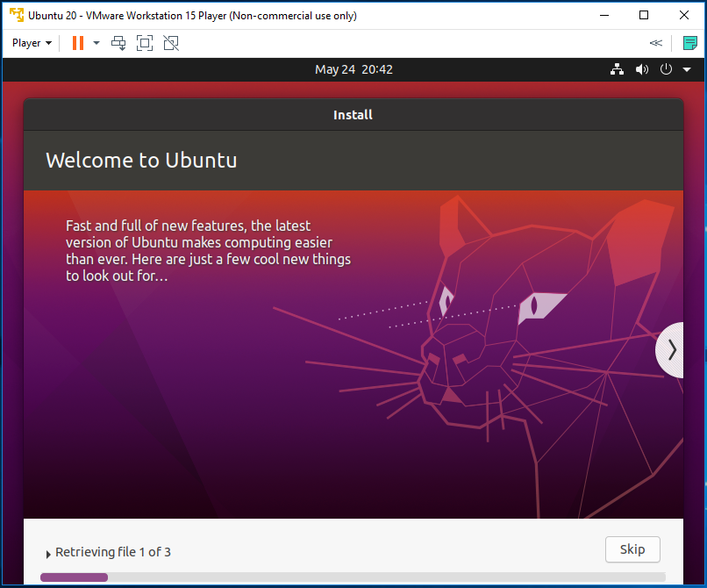
Task: Skip retrieving files
Action: pyautogui.click(x=632, y=549)
